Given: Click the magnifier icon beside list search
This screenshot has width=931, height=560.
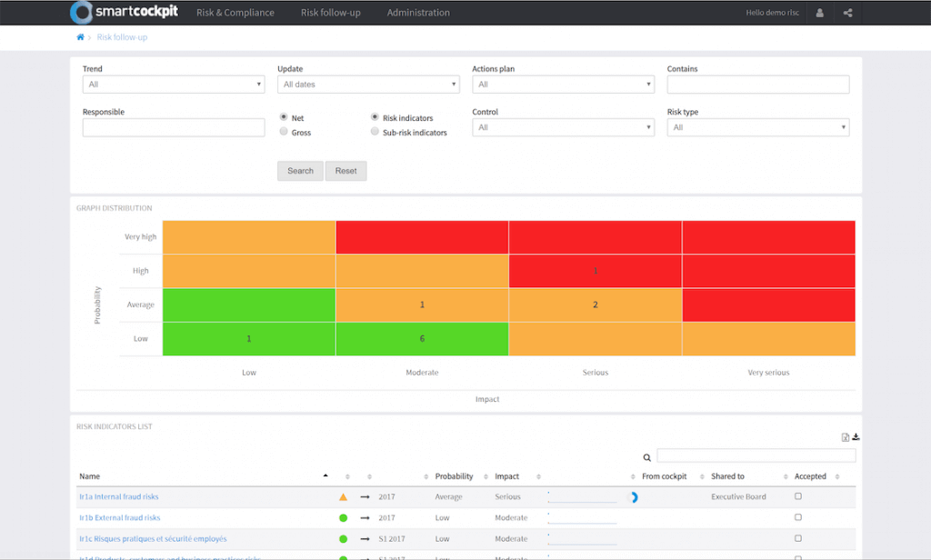Looking at the screenshot, I should coord(647,458).
